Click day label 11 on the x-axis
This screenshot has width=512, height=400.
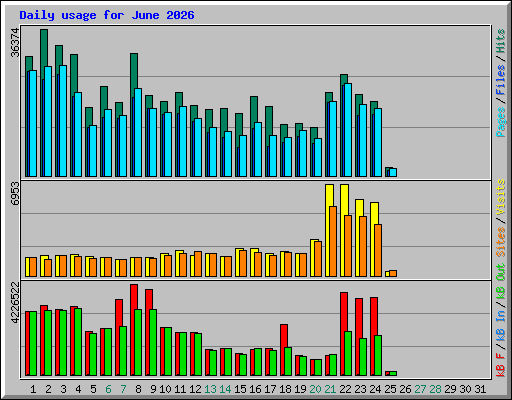(180, 389)
